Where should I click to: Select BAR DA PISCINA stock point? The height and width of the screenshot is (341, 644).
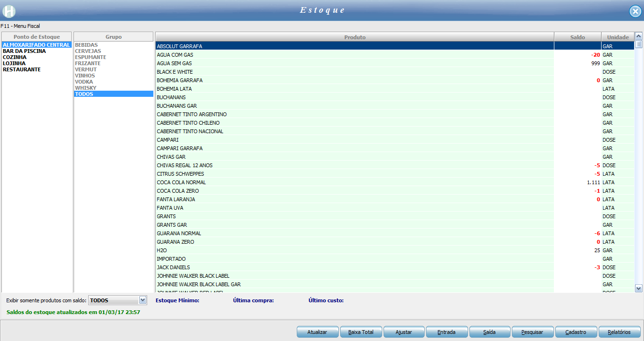pos(36,51)
